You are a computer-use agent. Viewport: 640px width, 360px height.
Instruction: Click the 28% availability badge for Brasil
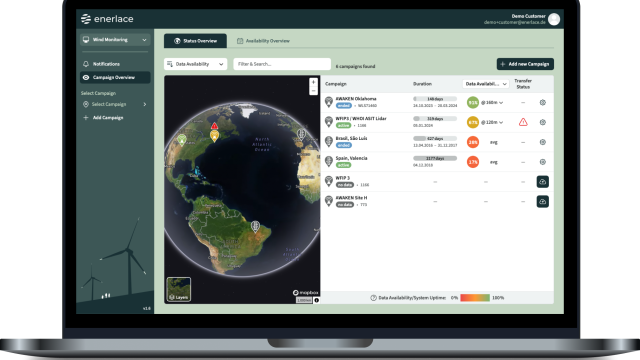tap(473, 142)
